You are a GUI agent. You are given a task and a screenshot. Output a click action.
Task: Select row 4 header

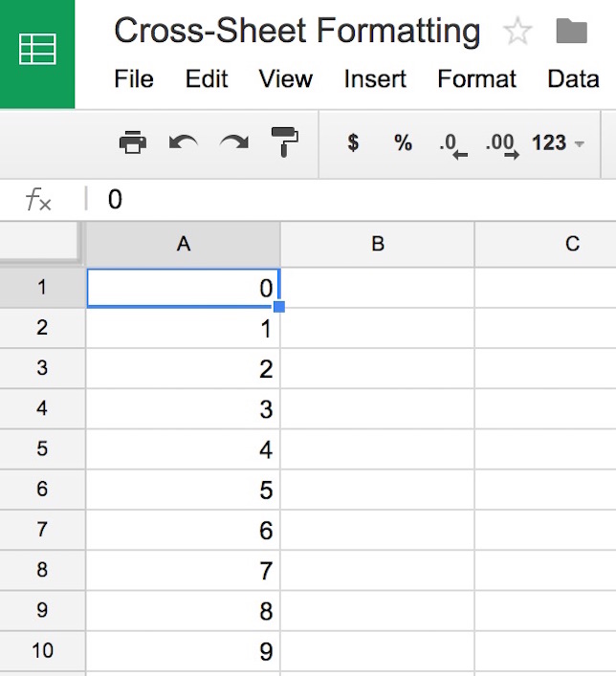coord(42,408)
